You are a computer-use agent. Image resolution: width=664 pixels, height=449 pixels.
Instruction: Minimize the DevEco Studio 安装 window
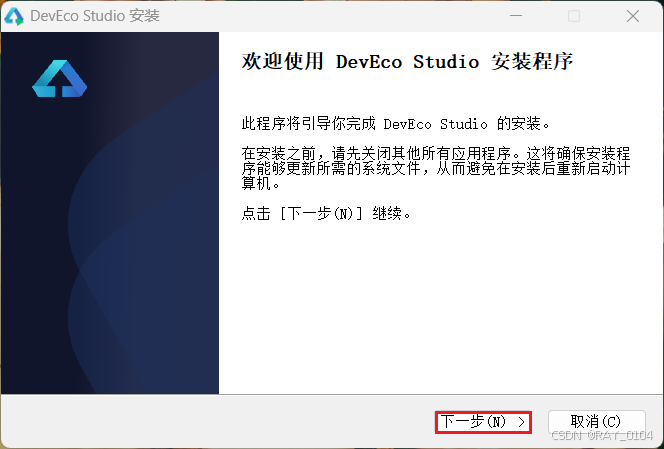pos(516,16)
